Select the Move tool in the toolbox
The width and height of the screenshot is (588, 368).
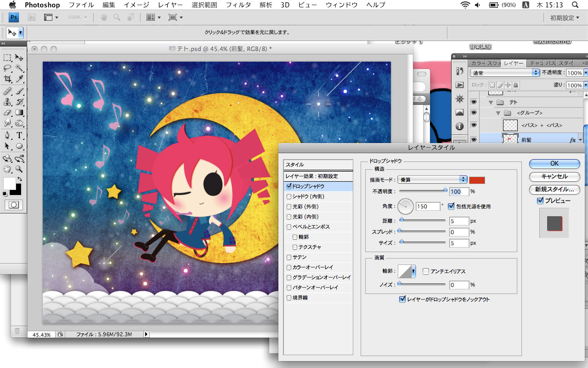(19, 57)
